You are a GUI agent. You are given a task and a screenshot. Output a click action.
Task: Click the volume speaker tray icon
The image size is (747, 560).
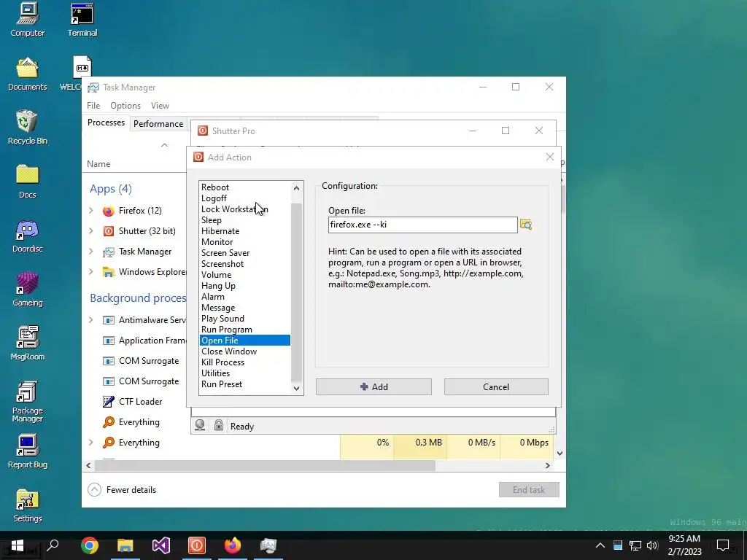(652, 545)
